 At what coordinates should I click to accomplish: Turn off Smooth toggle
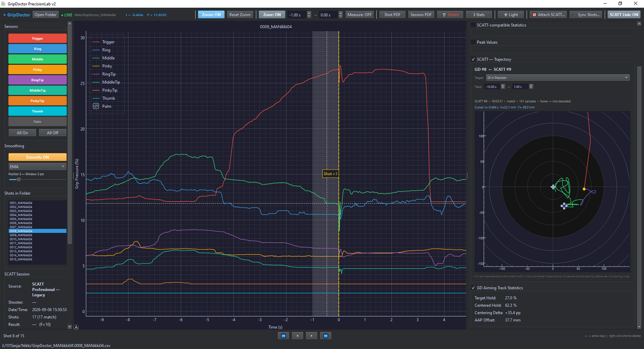(37, 157)
